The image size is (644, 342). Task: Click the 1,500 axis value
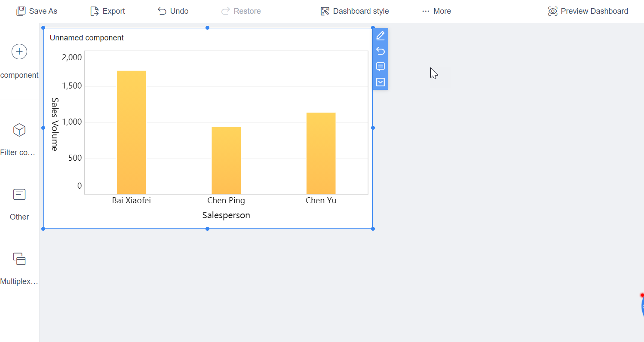72,86
